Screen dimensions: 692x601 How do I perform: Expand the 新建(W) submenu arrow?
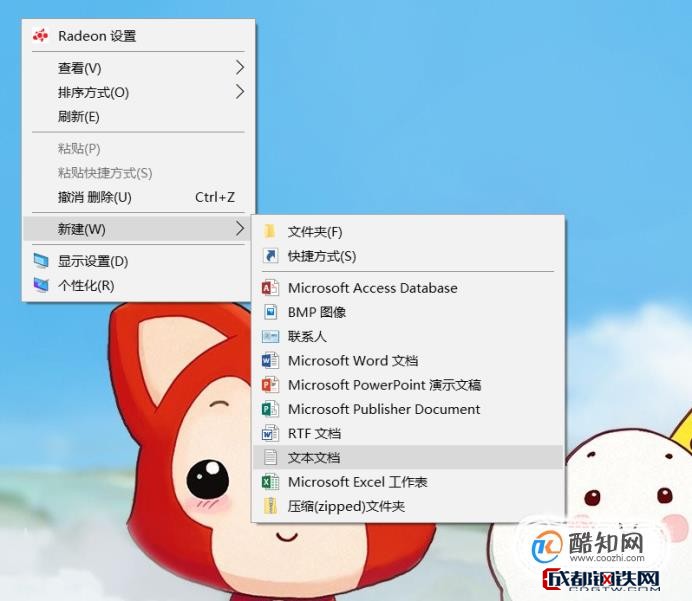tap(240, 229)
